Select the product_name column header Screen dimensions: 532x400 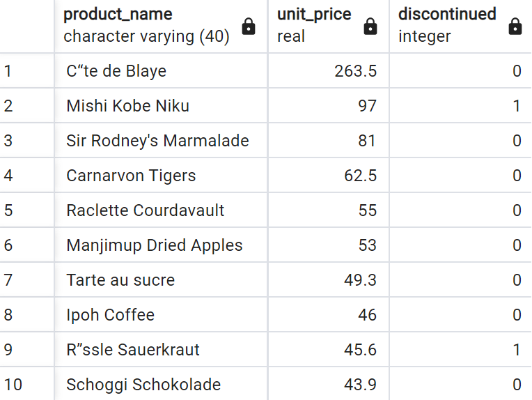(x=161, y=26)
